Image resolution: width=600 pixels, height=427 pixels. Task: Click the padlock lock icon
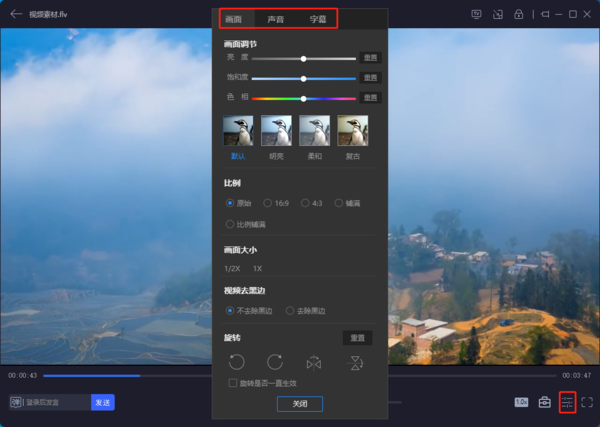518,14
